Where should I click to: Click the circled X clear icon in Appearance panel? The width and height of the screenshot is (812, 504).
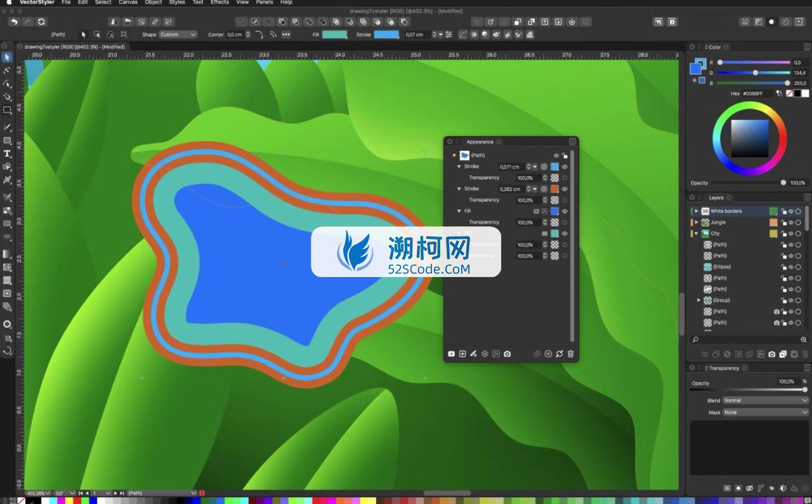click(548, 354)
